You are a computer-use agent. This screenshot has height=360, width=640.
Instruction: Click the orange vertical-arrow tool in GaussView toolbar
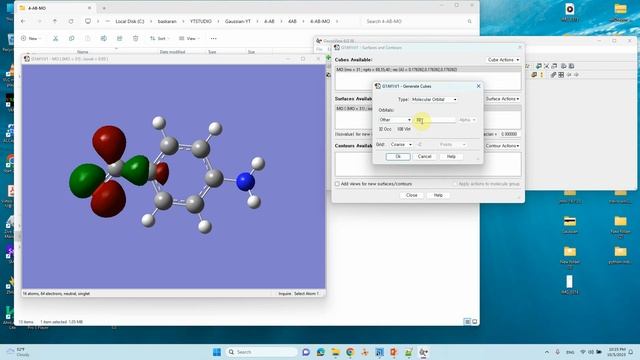pos(542,75)
